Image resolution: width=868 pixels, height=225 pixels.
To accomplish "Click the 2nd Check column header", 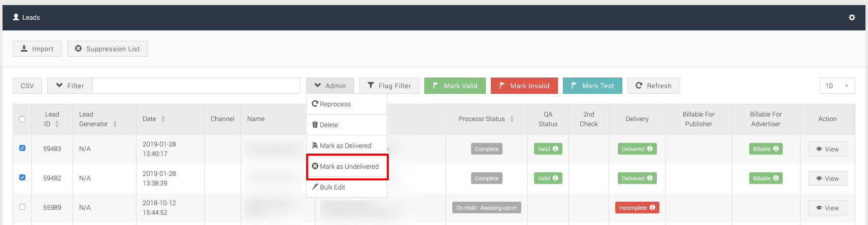I will coord(589,119).
